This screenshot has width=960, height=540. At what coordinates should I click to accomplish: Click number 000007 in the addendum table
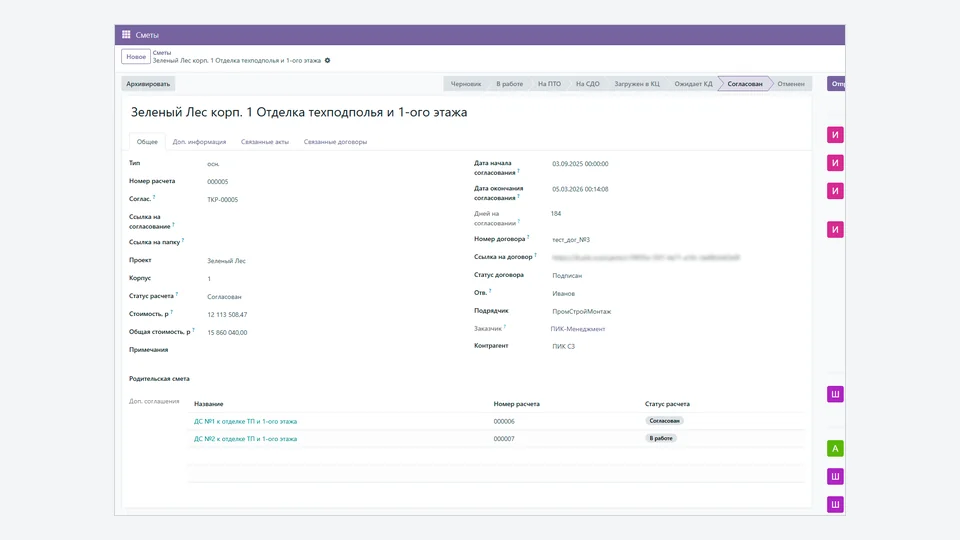504,439
